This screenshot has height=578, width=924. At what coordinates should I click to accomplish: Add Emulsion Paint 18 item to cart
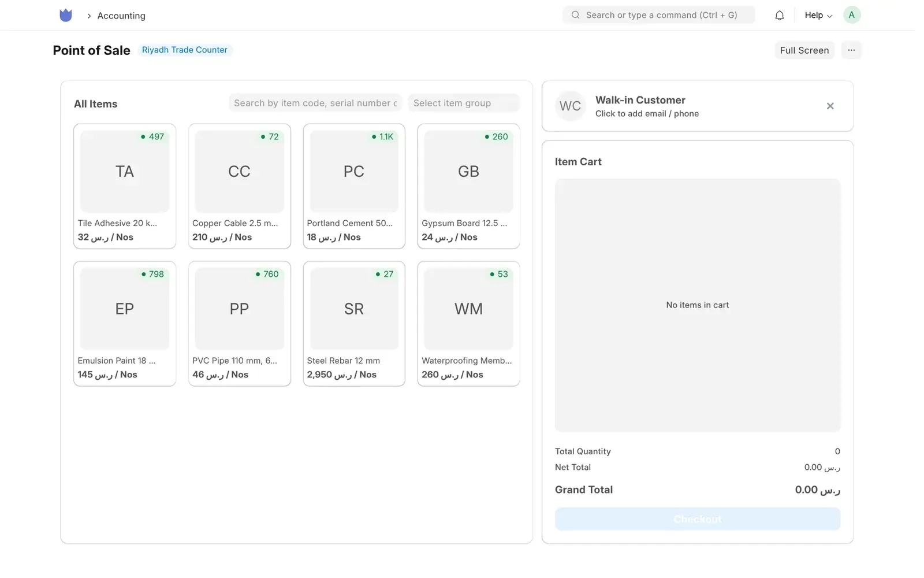125,324
